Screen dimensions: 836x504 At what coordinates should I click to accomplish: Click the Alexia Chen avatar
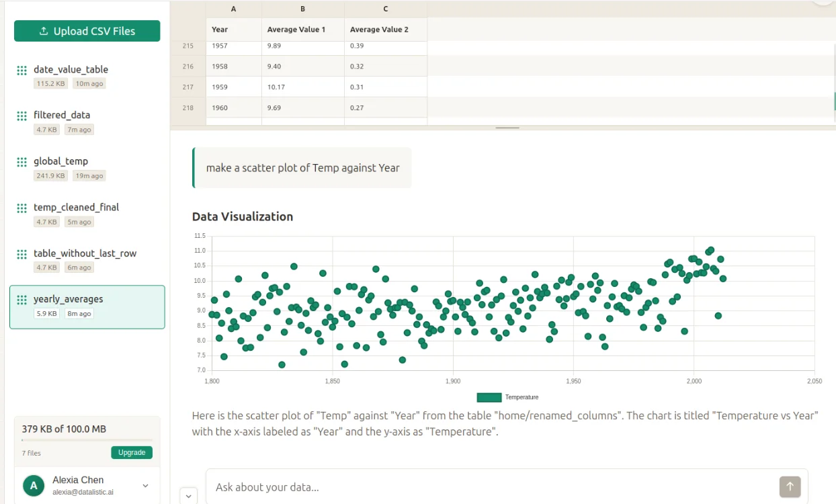click(34, 485)
